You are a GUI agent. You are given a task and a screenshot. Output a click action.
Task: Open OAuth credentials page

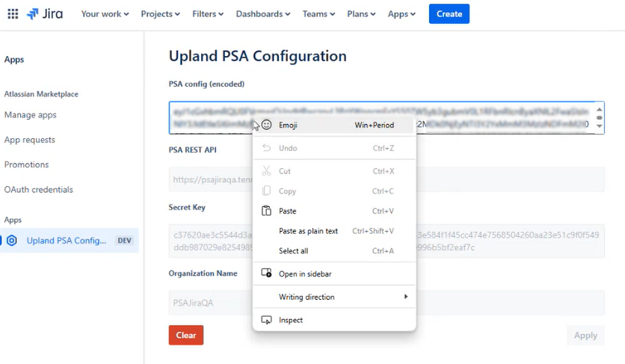[x=39, y=190]
